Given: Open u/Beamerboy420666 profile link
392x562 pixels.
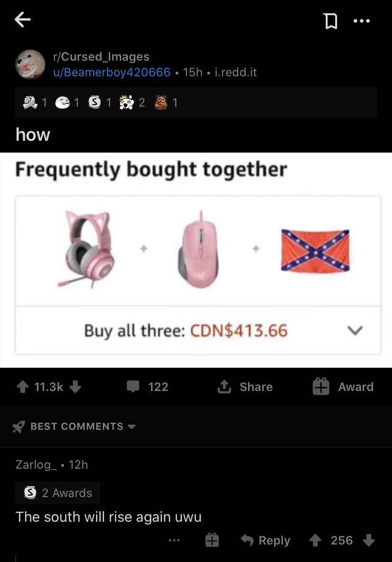Looking at the screenshot, I should (112, 73).
